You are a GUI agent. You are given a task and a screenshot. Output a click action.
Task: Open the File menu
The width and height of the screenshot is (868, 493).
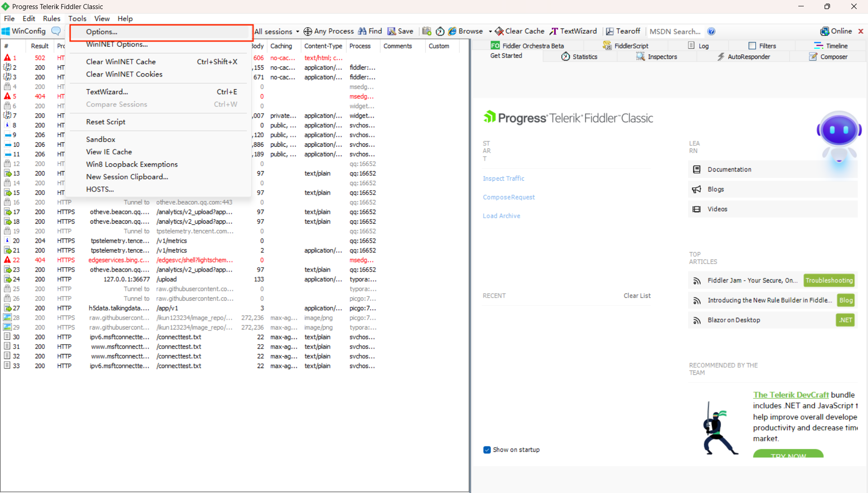point(9,19)
